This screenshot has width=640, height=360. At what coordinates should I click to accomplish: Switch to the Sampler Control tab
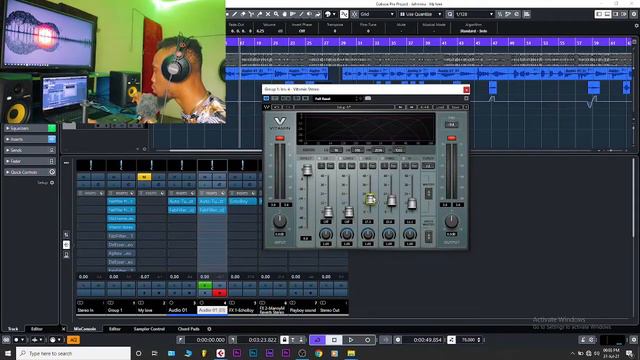149,329
